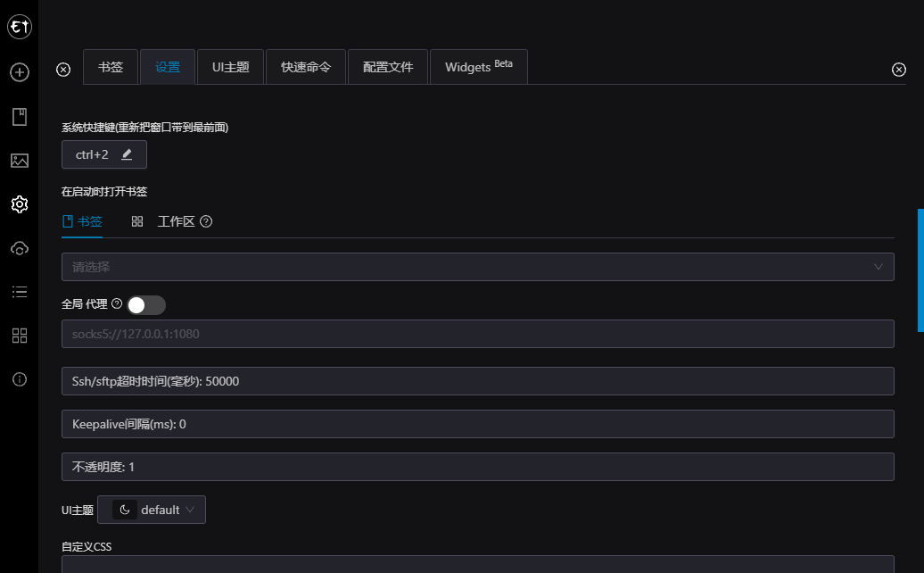Open the image icon in the sidebar
Screen dimensions: 924x573
click(19, 161)
